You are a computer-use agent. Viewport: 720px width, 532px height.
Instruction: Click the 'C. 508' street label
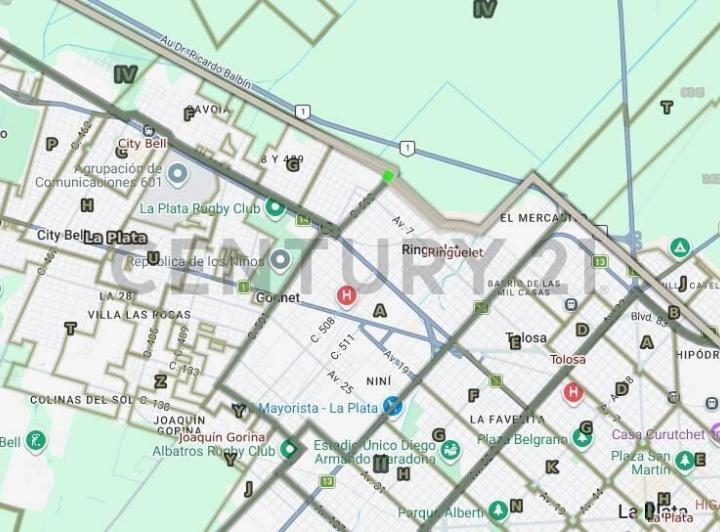tap(322, 330)
